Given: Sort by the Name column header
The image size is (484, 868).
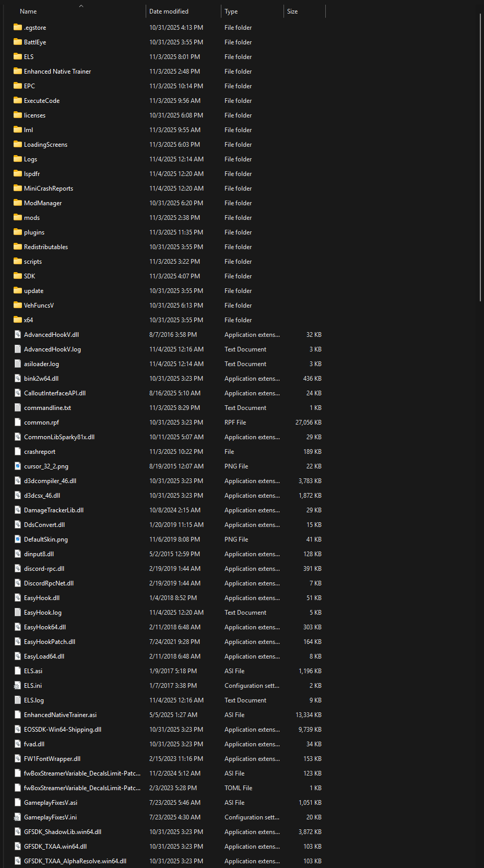Looking at the screenshot, I should click(28, 11).
